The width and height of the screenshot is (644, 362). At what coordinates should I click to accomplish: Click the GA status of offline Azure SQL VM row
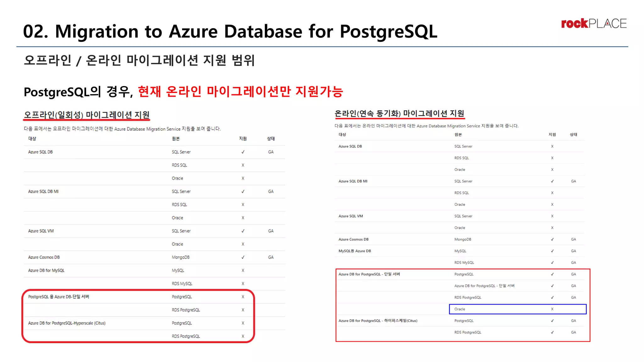[x=271, y=231]
